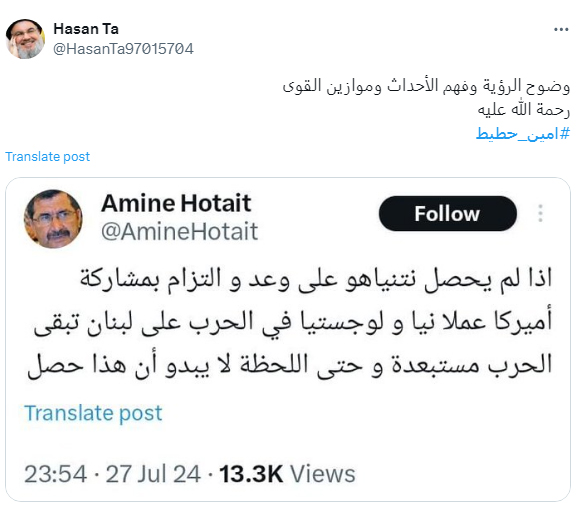Screen dimensions: 586x507
Task: Open the @HasanTa97015704 handle link
Action: tap(123, 49)
